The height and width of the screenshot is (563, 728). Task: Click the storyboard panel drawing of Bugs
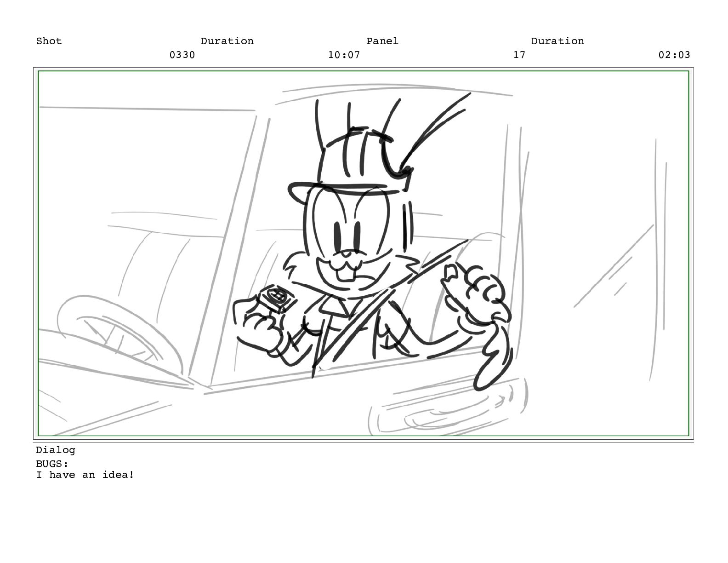[x=363, y=253]
